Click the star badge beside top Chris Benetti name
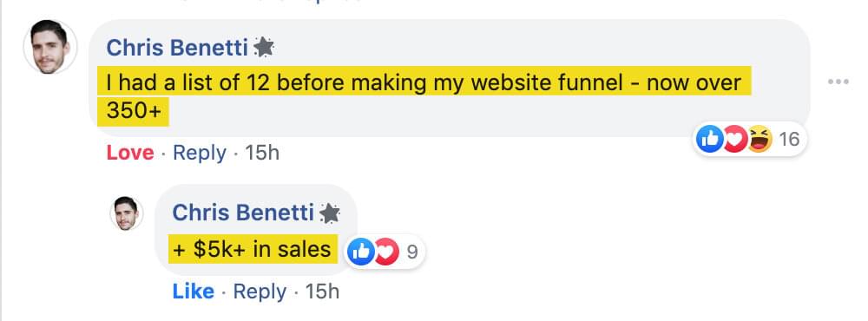The width and height of the screenshot is (868, 321). click(264, 49)
